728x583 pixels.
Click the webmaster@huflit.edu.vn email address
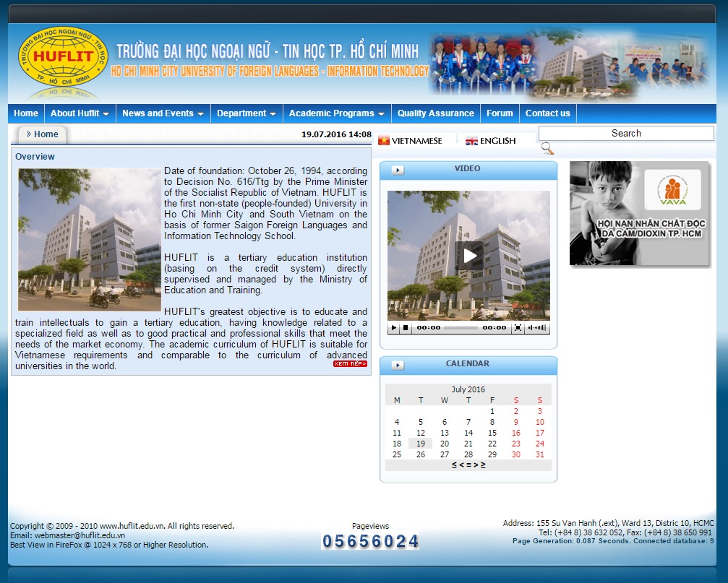click(x=80, y=535)
